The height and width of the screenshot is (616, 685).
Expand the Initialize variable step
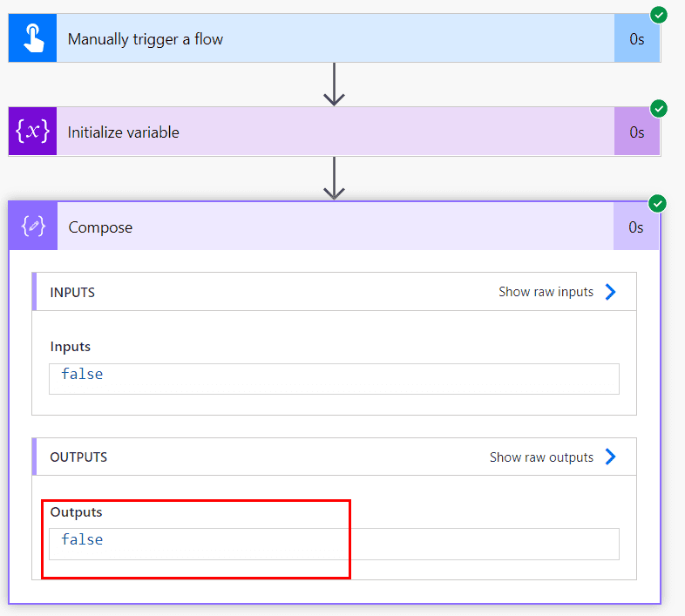(335, 131)
